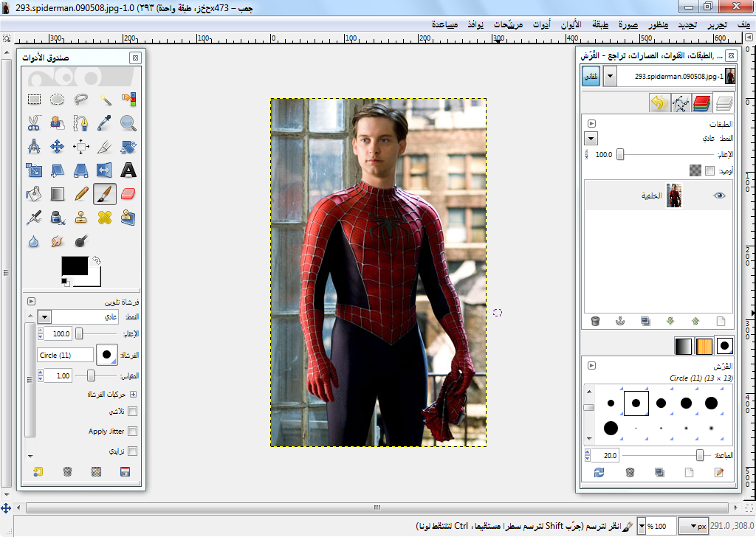Switch to the Gradients tab
The height and width of the screenshot is (537, 756).
pos(683,346)
